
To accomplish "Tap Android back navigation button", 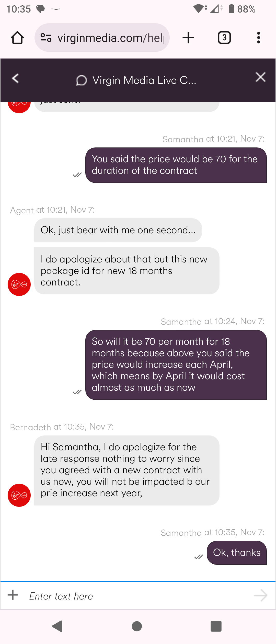I will [x=57, y=626].
